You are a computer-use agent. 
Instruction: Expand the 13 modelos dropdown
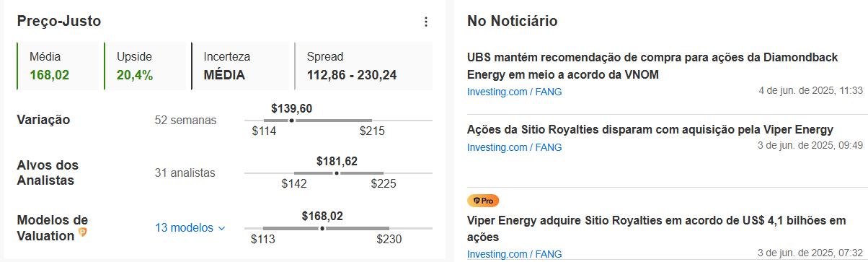point(190,228)
